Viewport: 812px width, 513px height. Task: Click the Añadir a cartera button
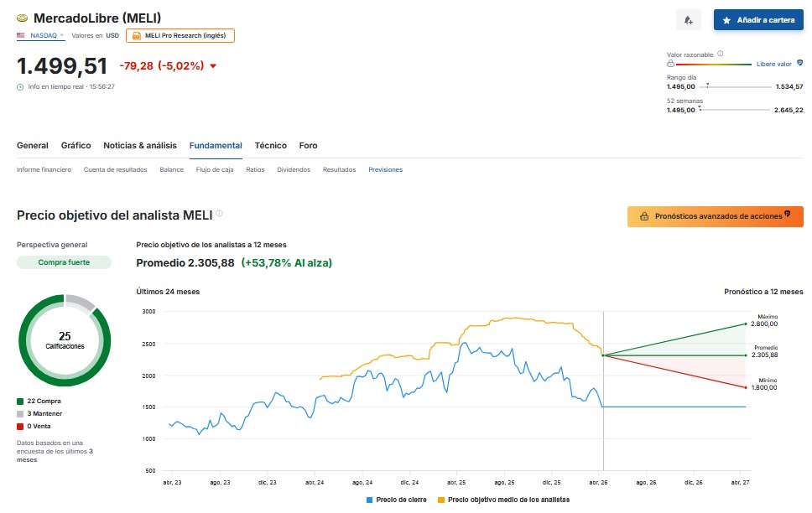pos(758,20)
